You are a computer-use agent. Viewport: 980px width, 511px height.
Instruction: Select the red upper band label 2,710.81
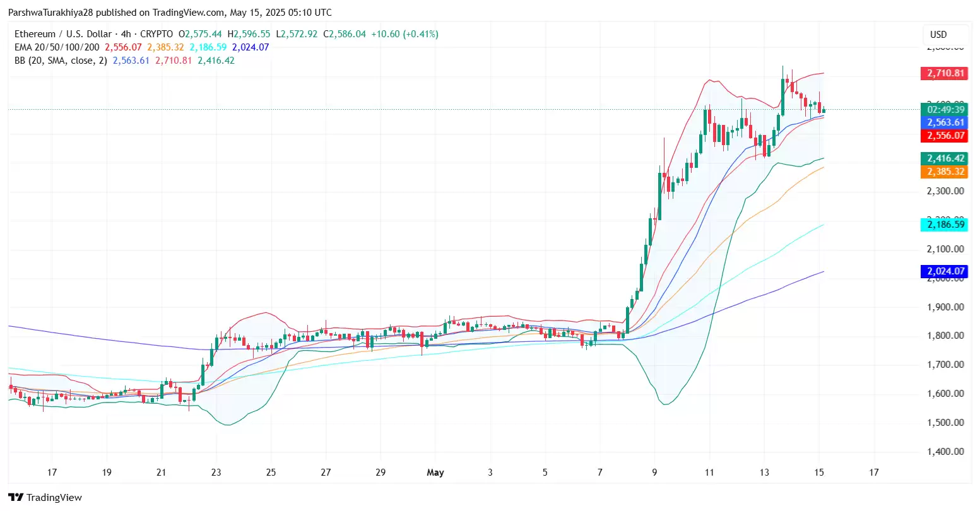pyautogui.click(x=945, y=73)
